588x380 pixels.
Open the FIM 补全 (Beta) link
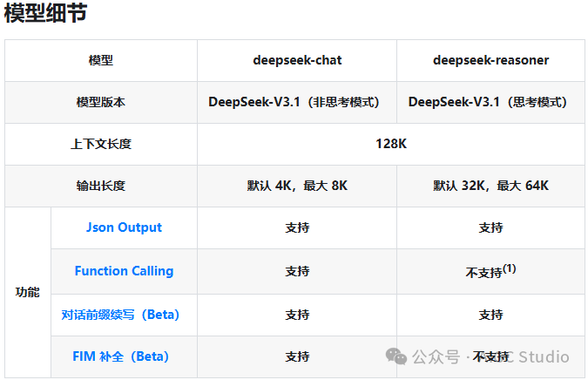(x=120, y=356)
